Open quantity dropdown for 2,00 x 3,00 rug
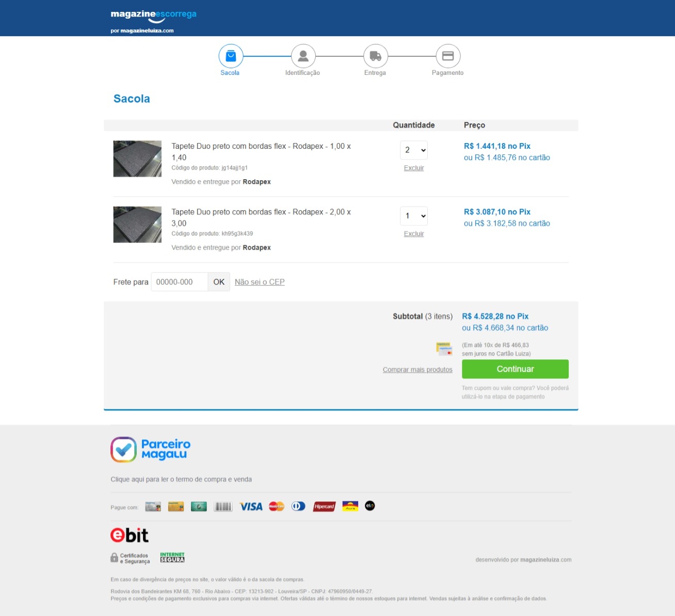Viewport: 675px width, 616px height. 414,216
